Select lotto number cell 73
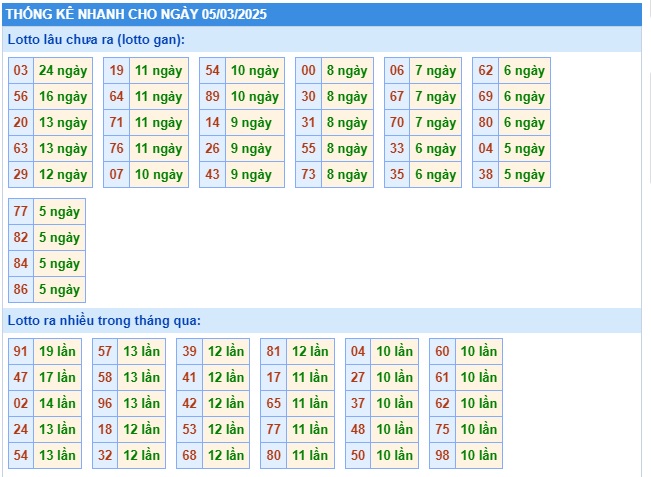 click(308, 174)
